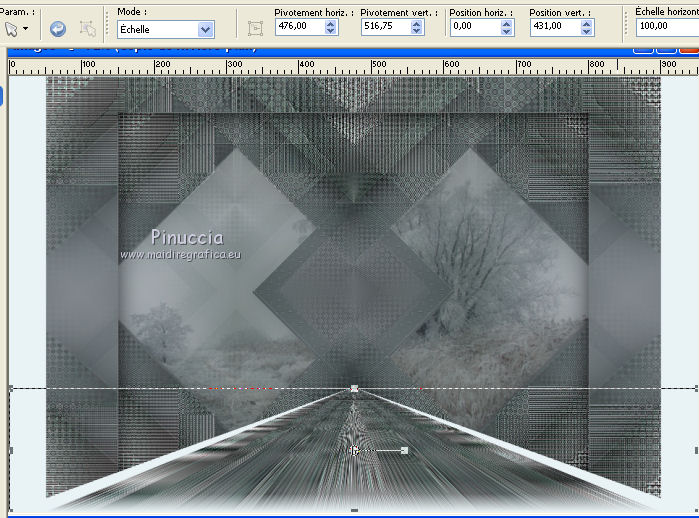This screenshot has height=518, width=699.
Task: Click the Position horiz. spinner arrows
Action: point(506,28)
